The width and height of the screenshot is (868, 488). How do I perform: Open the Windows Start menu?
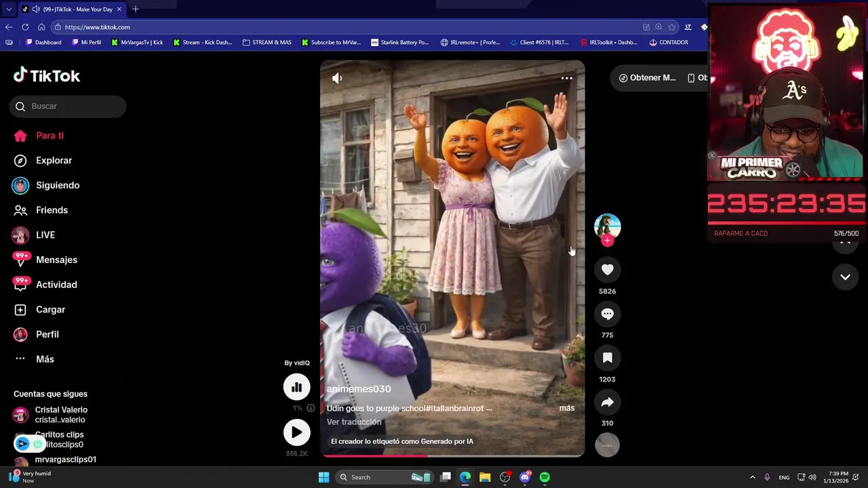tap(324, 477)
